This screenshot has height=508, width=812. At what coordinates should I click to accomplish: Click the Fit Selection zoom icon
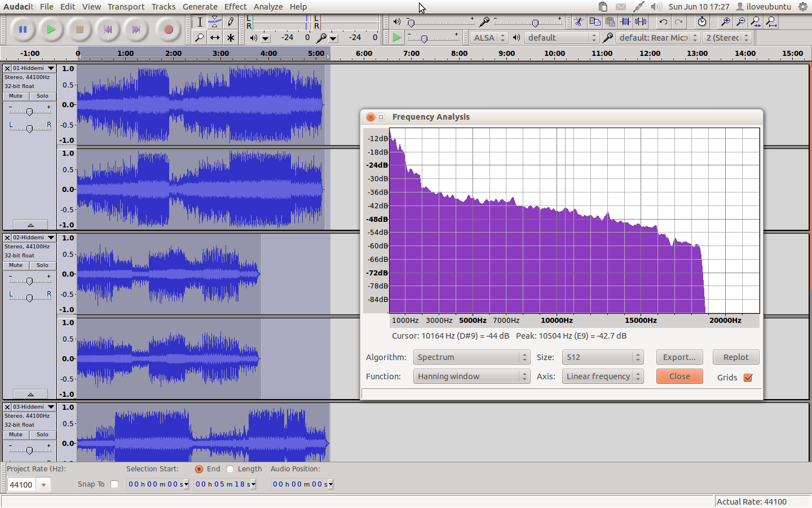click(x=756, y=22)
